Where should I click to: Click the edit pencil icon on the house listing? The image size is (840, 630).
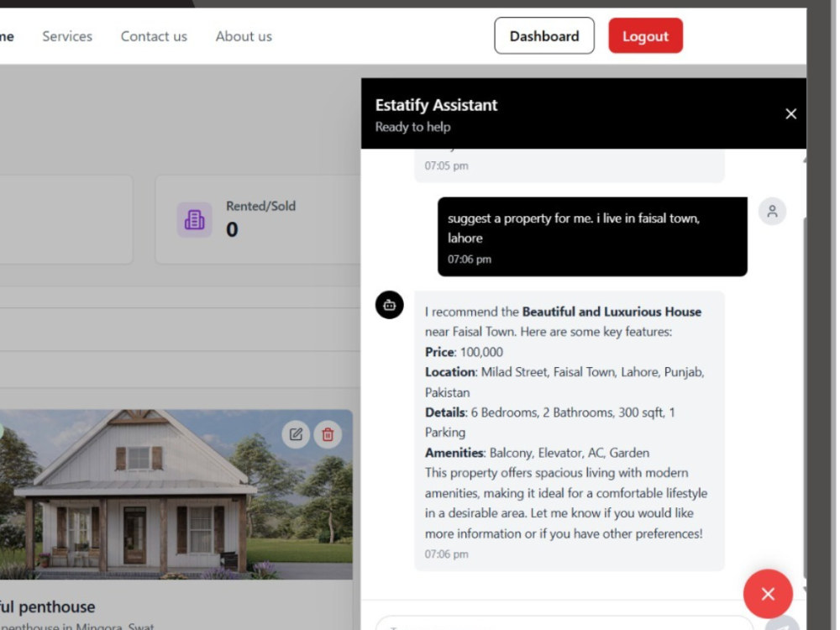click(296, 434)
